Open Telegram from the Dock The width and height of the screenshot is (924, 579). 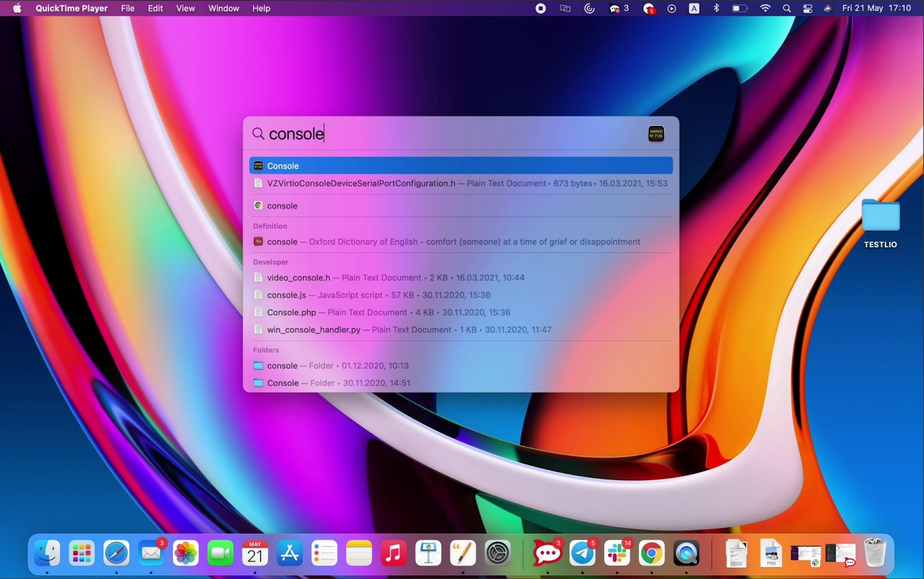[x=582, y=554]
